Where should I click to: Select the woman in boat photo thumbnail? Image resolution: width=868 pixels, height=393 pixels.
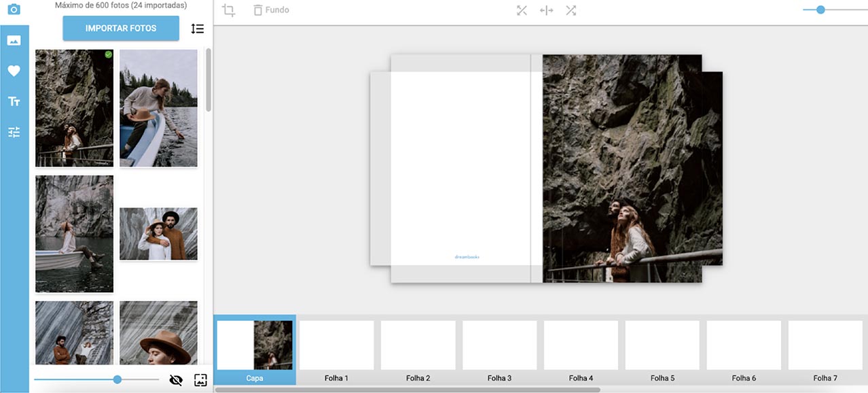pyautogui.click(x=75, y=233)
